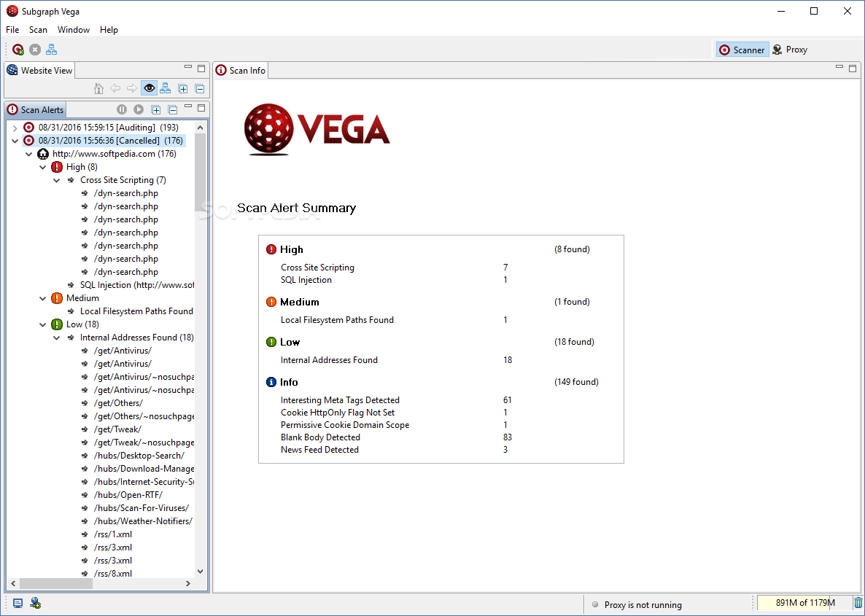This screenshot has height=616, width=865.
Task: Select the 08/31/2016 15:59:15 Auditing scan
Action: (101, 128)
